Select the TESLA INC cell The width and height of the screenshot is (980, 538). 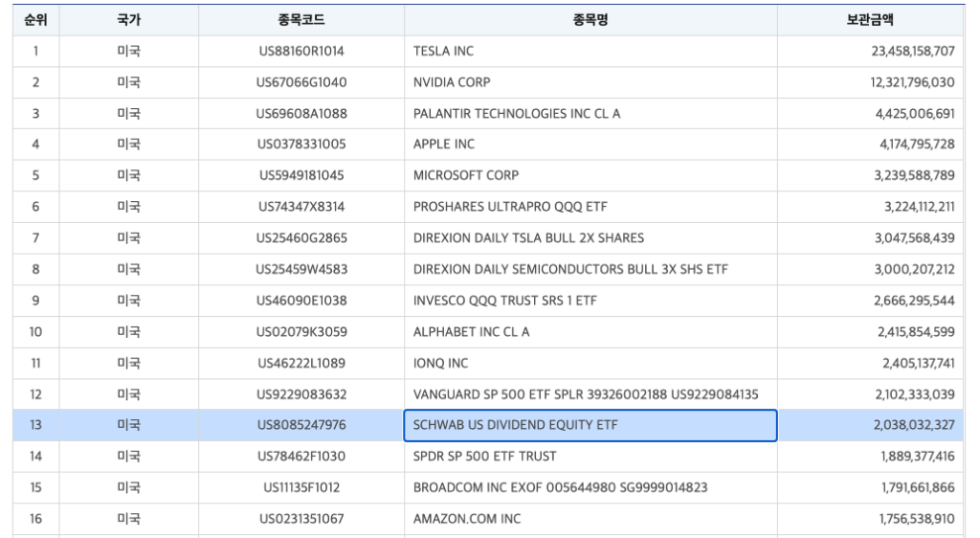(590, 52)
